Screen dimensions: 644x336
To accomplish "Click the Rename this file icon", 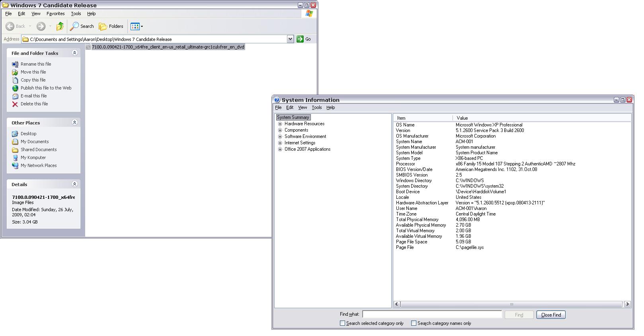I will (15, 64).
